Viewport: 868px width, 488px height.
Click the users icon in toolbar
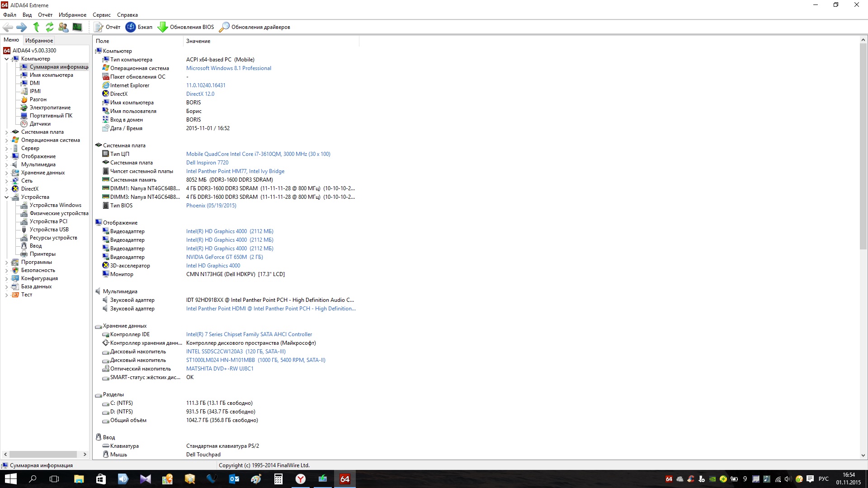pos(63,27)
